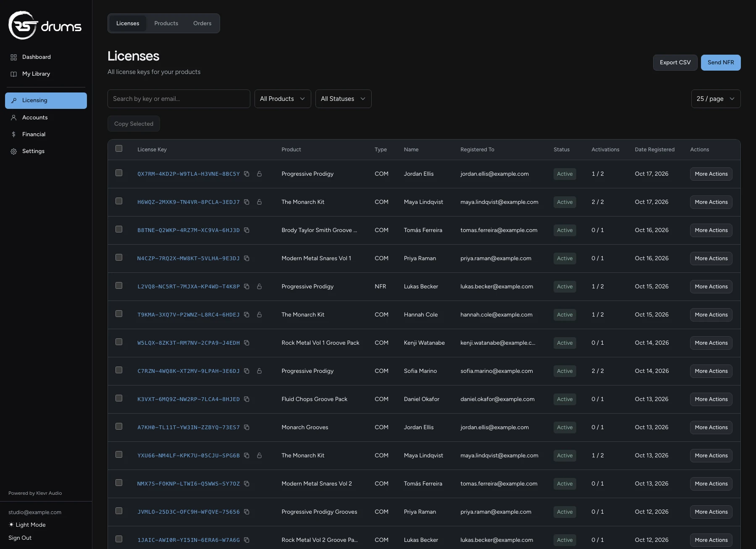Viewport: 756px width, 549px height.
Task: Select the Licenses tab
Action: coord(128,23)
